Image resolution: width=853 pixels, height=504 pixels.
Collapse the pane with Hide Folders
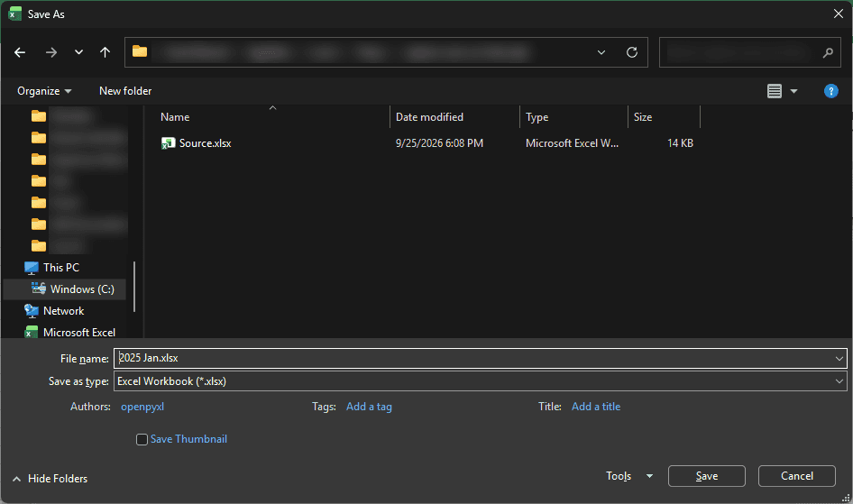click(50, 479)
